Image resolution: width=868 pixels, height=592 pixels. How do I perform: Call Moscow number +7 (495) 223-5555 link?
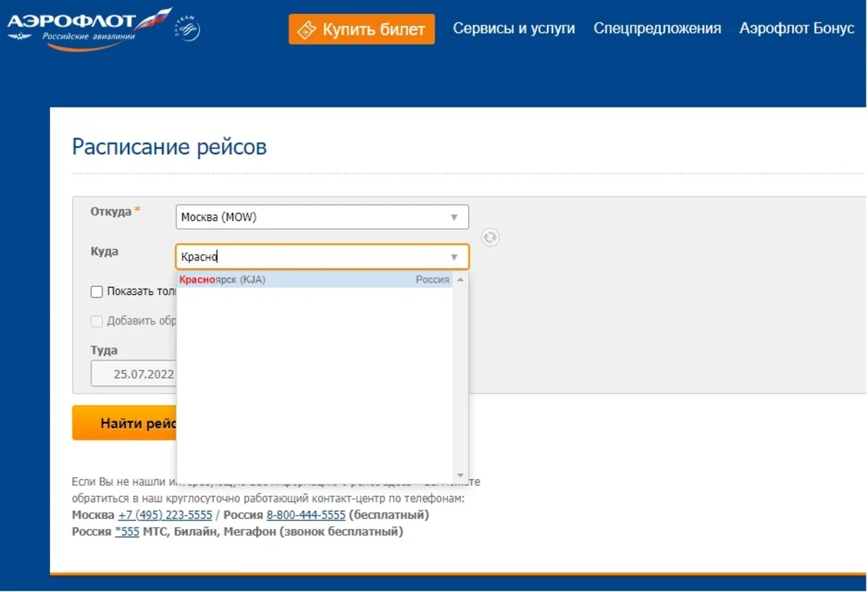(165, 515)
